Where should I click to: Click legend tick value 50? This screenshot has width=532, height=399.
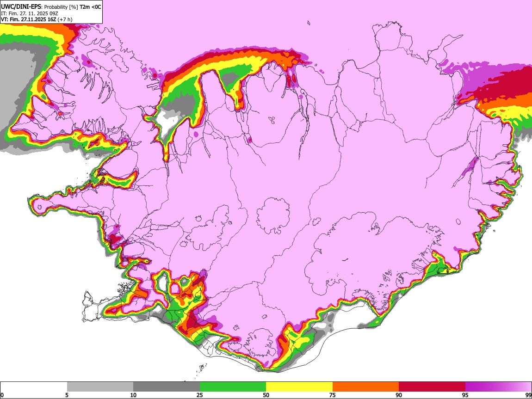[266, 395]
